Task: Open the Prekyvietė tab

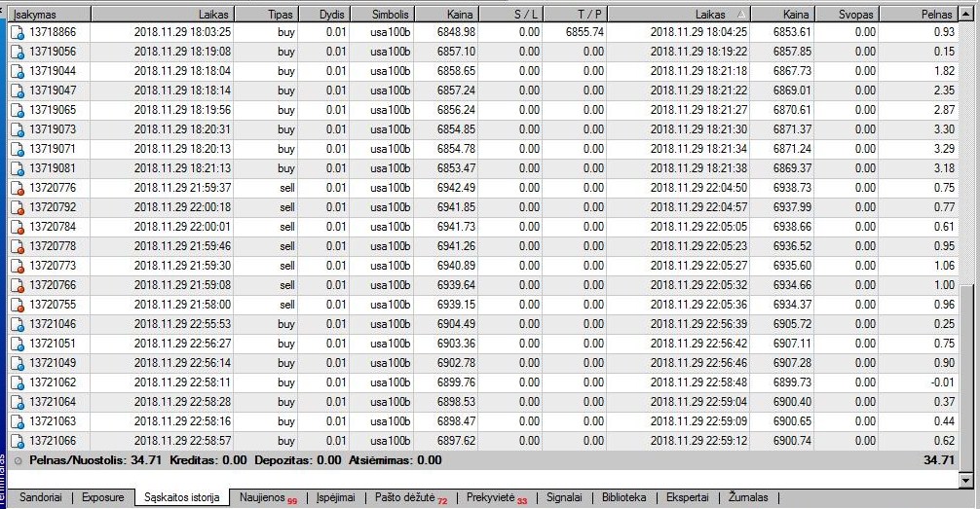Action: (495, 497)
